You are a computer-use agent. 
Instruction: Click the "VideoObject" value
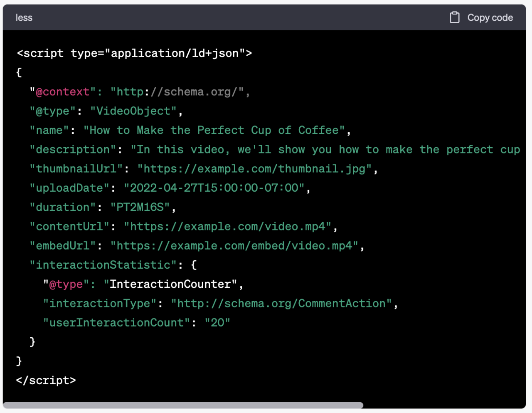coord(133,111)
